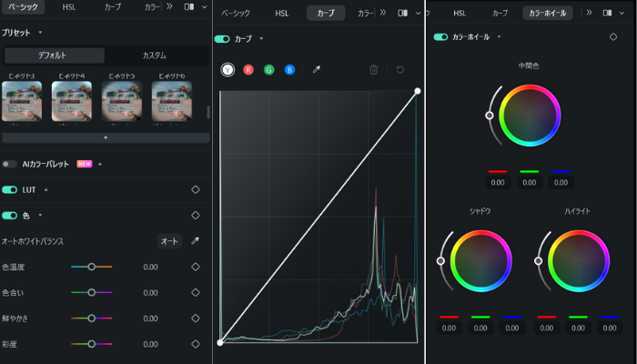Select the red R curve channel

coord(248,69)
